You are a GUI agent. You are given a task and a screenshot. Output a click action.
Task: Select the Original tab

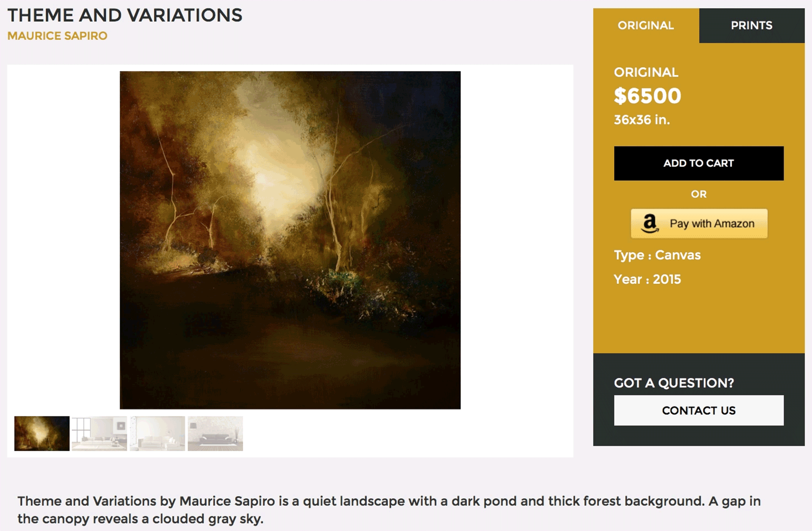(x=646, y=26)
